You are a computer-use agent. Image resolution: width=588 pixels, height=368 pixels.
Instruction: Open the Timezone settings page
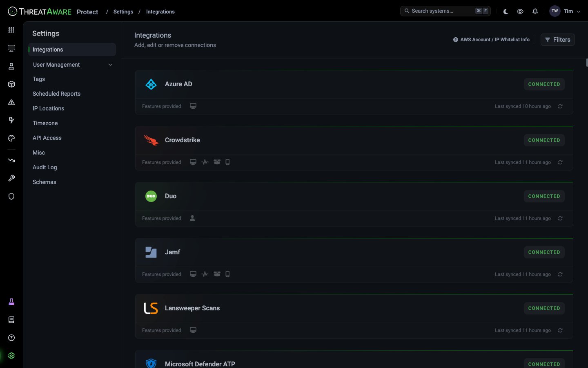[45, 123]
